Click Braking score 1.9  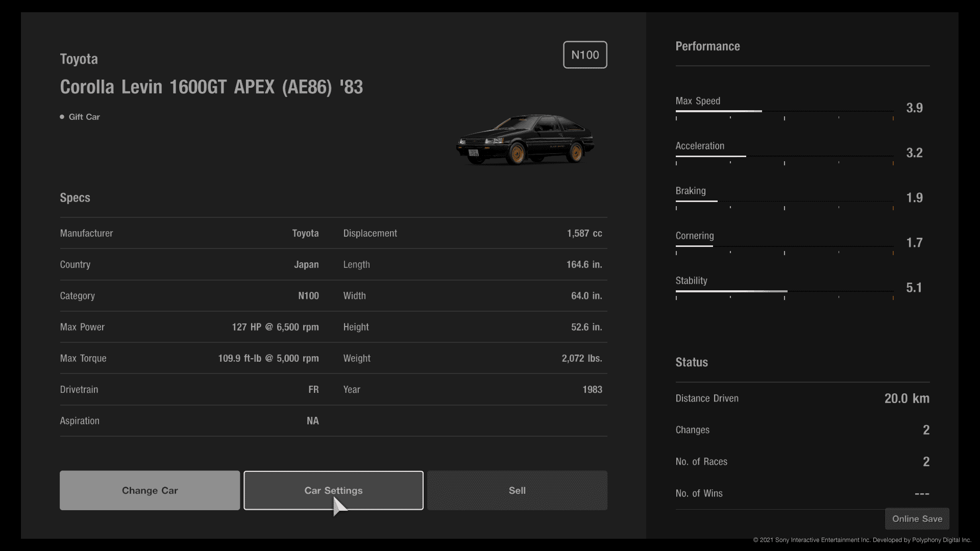click(x=914, y=198)
